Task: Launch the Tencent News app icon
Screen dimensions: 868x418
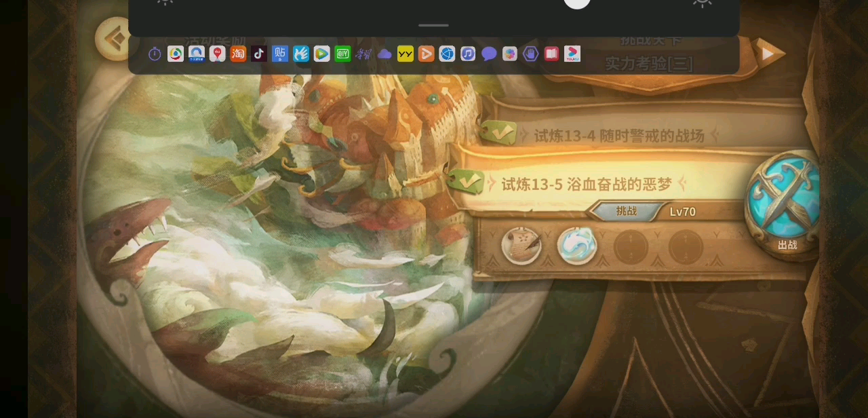Action: (176, 54)
